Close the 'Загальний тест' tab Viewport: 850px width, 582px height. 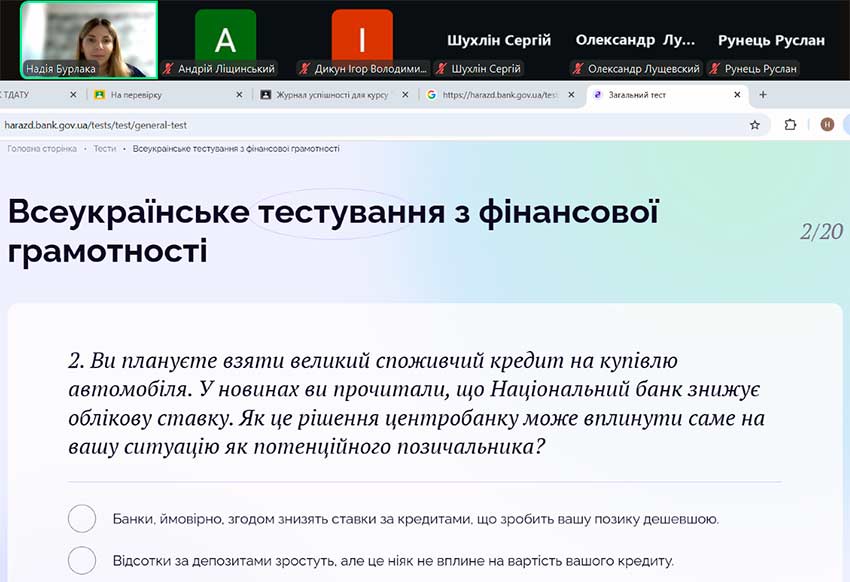738,95
